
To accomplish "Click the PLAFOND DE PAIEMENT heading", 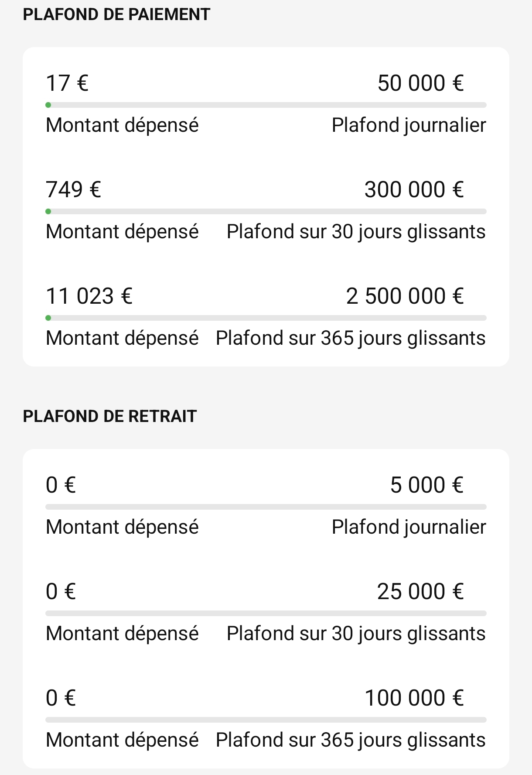I will [116, 14].
